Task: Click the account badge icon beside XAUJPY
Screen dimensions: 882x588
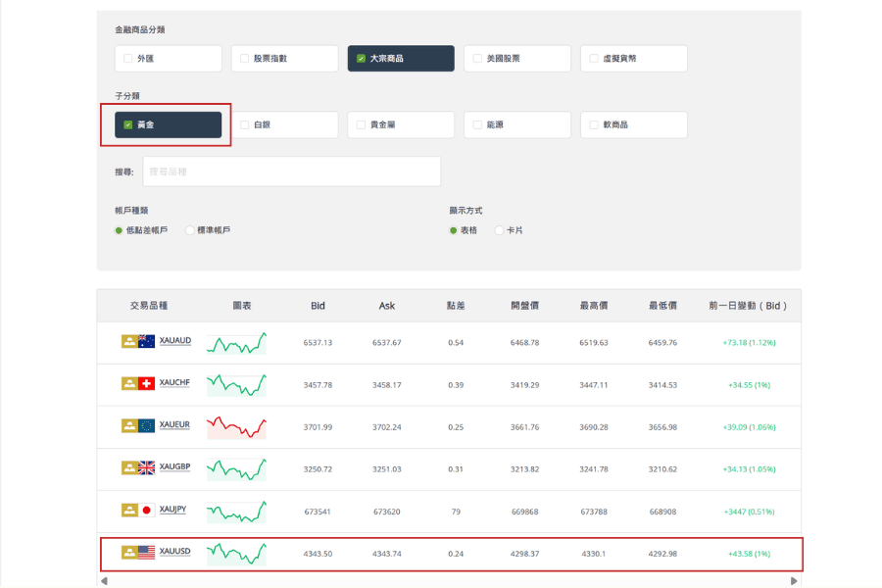Action: coord(129,511)
